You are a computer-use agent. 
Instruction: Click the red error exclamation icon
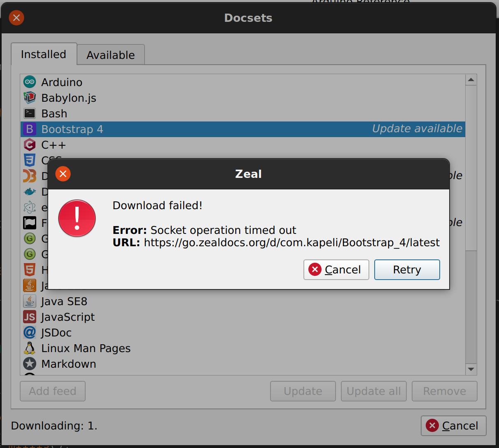click(x=77, y=218)
